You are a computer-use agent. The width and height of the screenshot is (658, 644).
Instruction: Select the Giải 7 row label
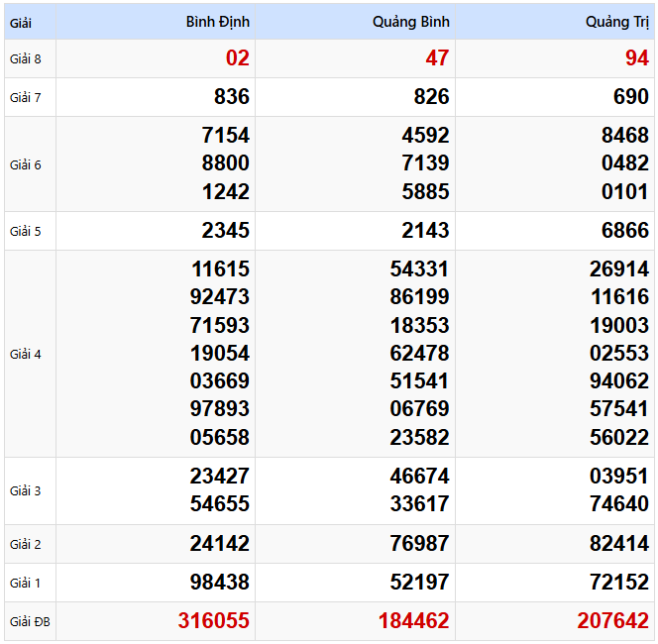pyautogui.click(x=26, y=97)
